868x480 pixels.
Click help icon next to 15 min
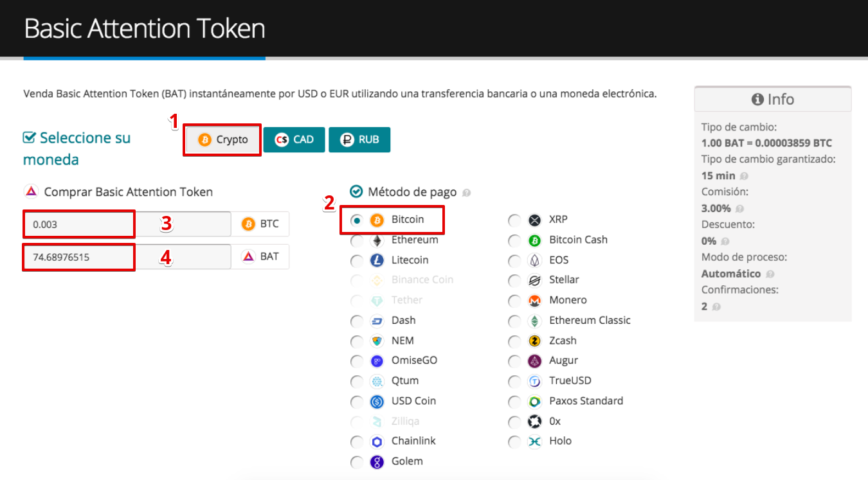point(744,175)
